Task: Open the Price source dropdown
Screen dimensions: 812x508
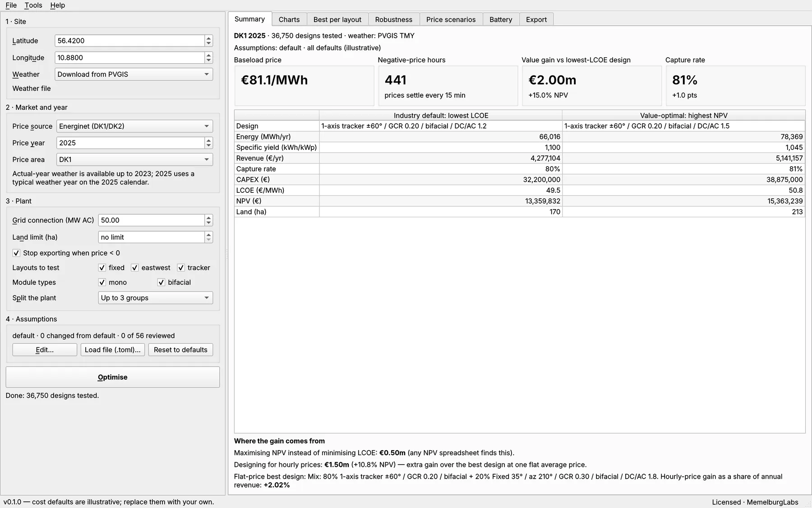Action: tap(134, 126)
